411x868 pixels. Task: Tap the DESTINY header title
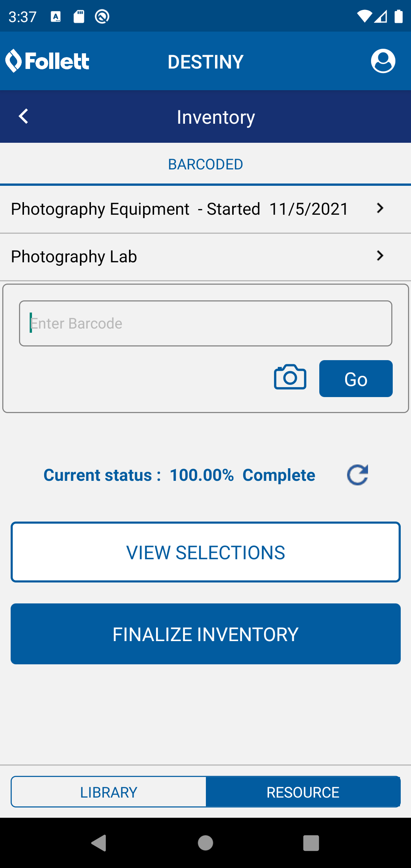205,62
